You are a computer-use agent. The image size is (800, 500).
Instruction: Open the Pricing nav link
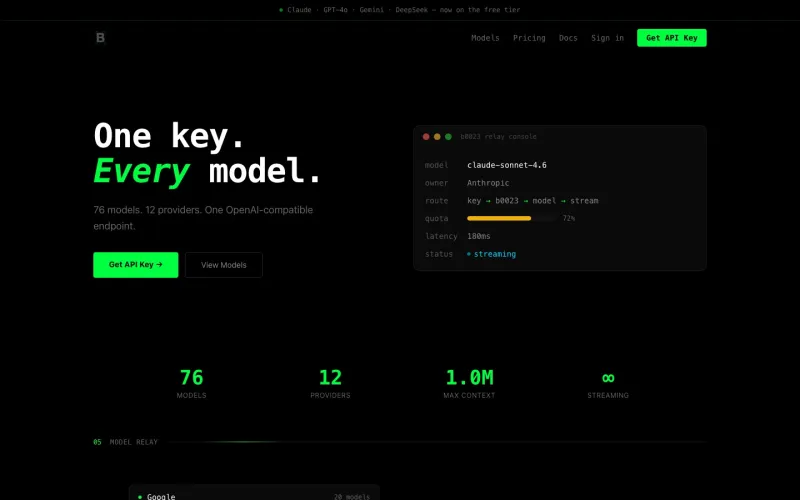pos(529,38)
